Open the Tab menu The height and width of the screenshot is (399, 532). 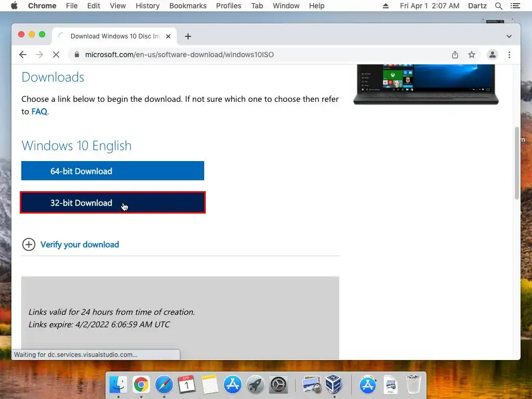click(x=257, y=6)
